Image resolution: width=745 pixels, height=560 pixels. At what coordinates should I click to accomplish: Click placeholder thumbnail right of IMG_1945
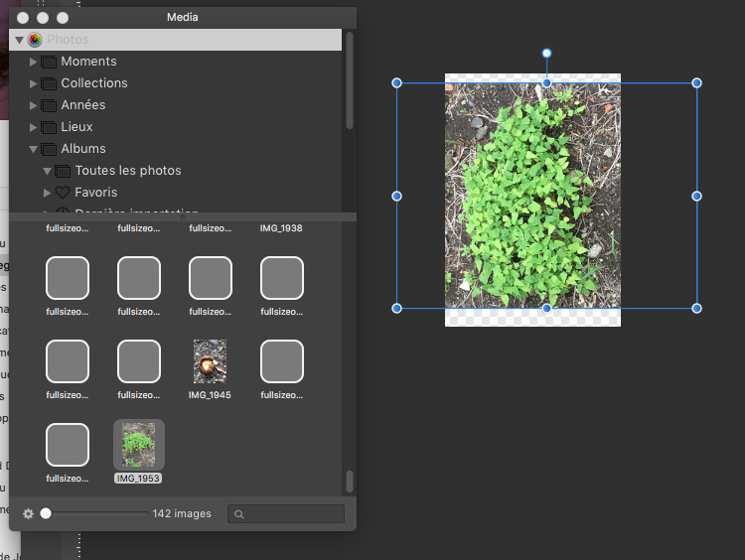pos(282,361)
